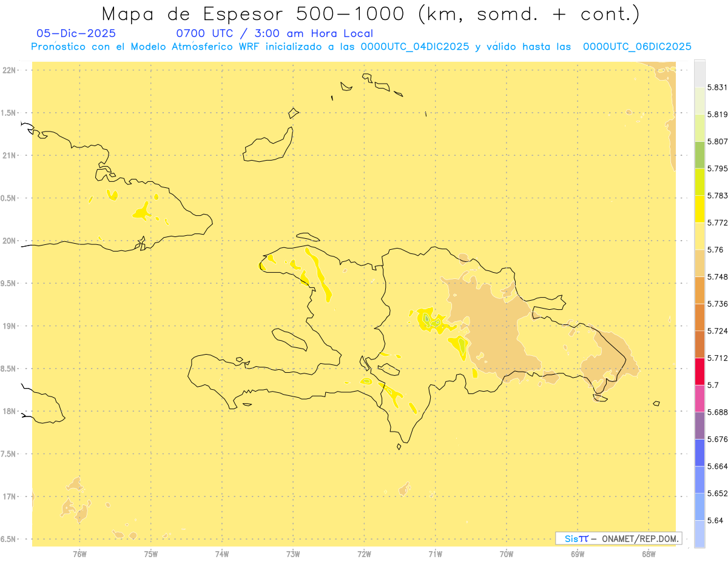Click the legend value '5.7'
This screenshot has height=562, width=728.
point(713,385)
